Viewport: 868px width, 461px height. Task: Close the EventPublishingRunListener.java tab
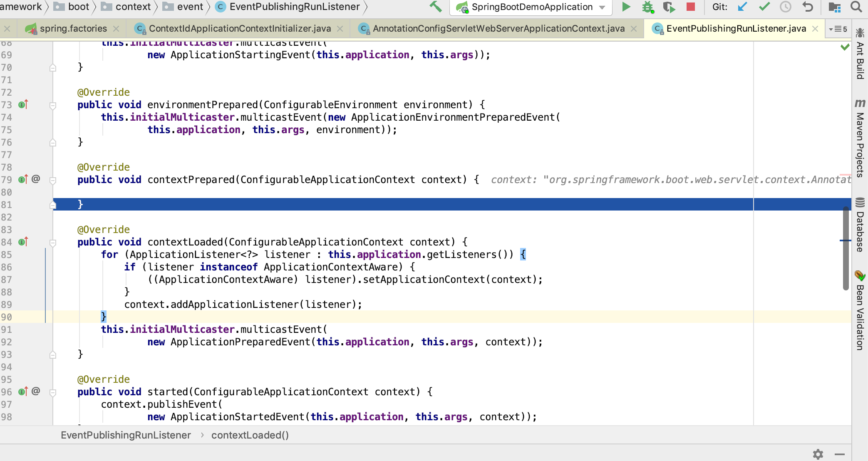coord(815,29)
